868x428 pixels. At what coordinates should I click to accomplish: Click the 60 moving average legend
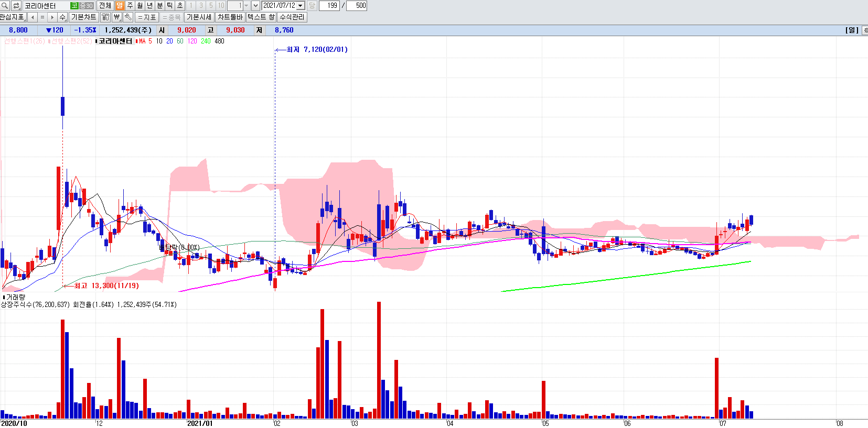point(180,41)
